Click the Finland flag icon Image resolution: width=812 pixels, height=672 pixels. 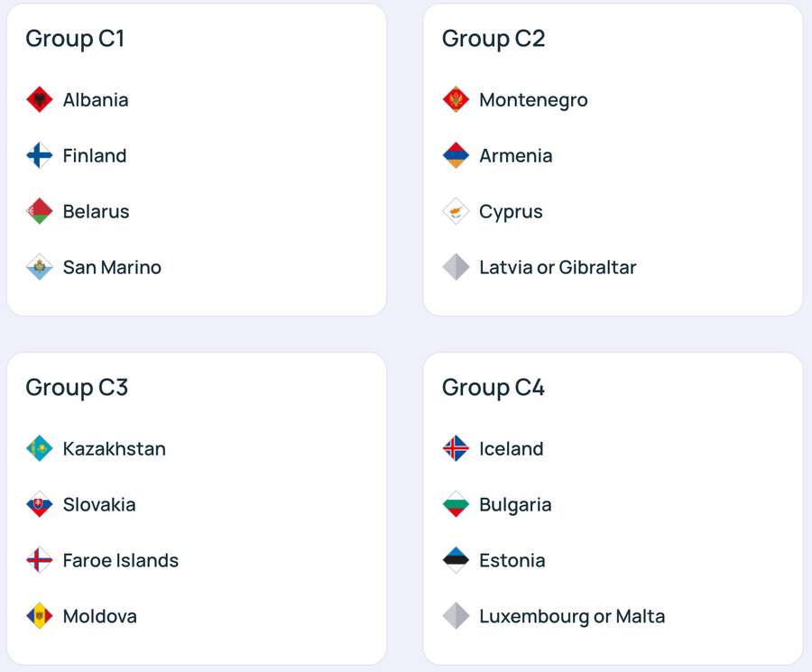41,155
